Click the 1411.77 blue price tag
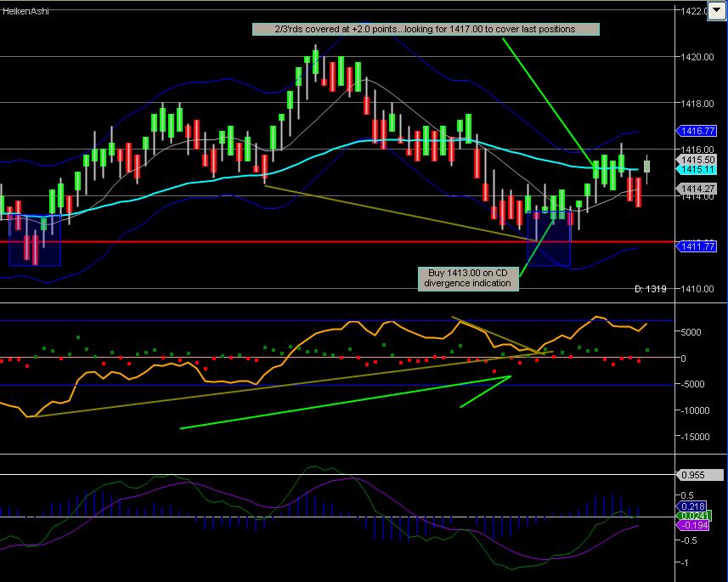This screenshot has width=728, height=582. [x=697, y=246]
